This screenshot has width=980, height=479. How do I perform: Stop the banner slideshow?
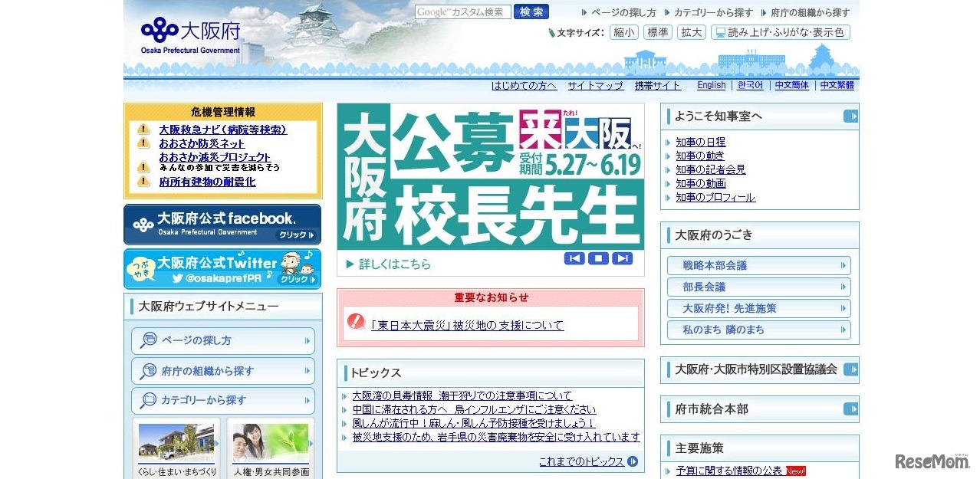point(598,259)
